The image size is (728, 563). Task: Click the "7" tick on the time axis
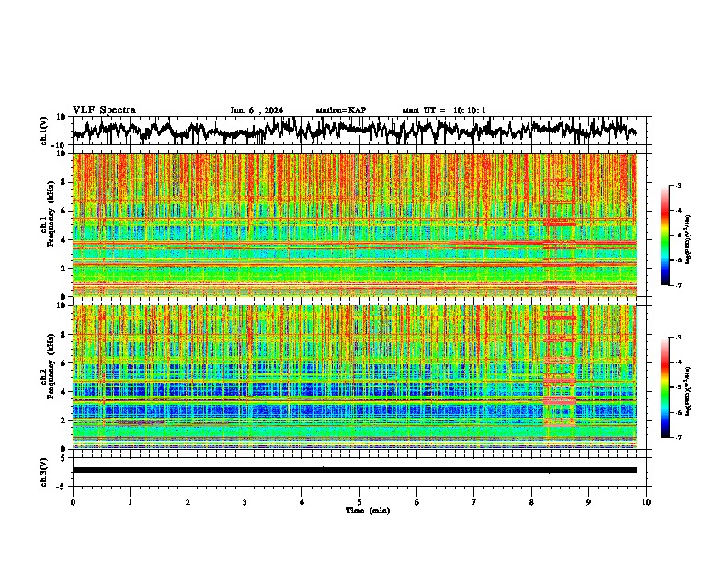click(x=474, y=502)
